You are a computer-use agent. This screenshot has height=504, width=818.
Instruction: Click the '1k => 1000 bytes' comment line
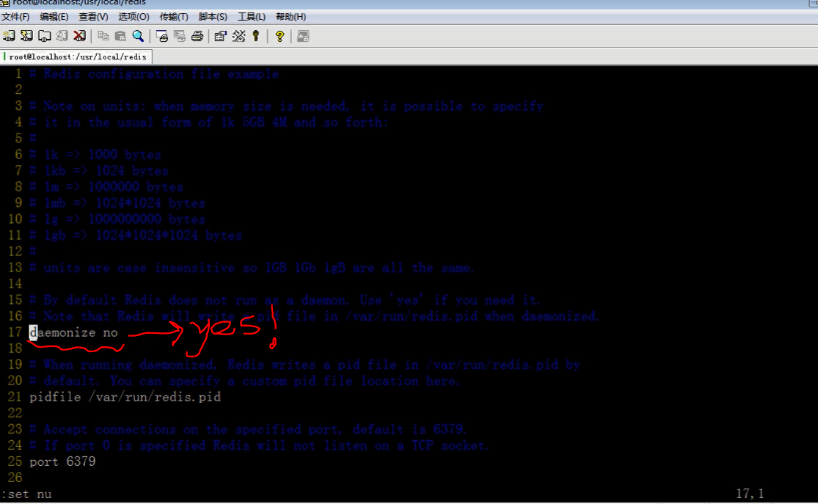pos(95,155)
